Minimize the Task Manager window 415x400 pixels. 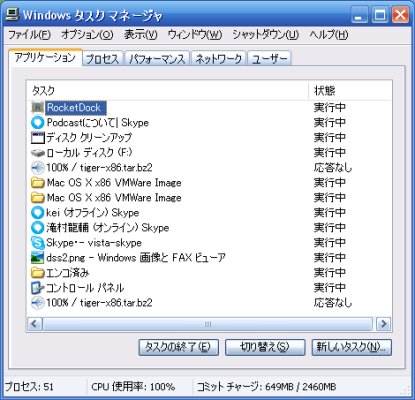[x=359, y=15]
